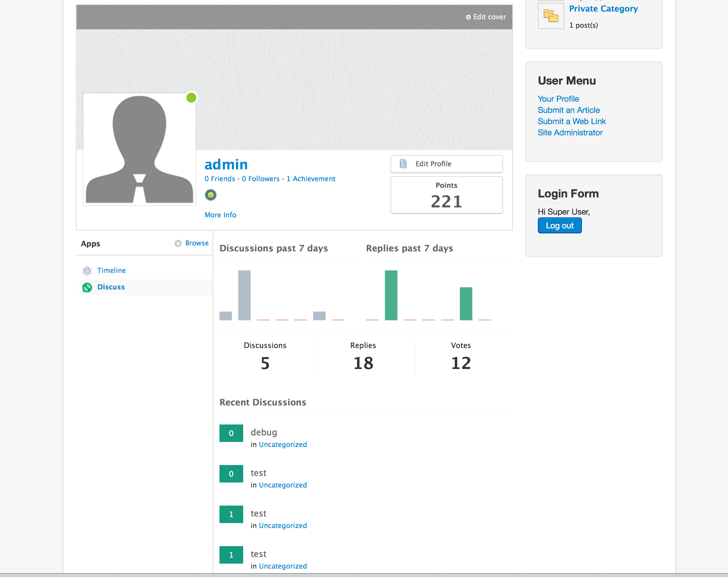
Task: Click the green Discuss app icon
Action: [87, 287]
